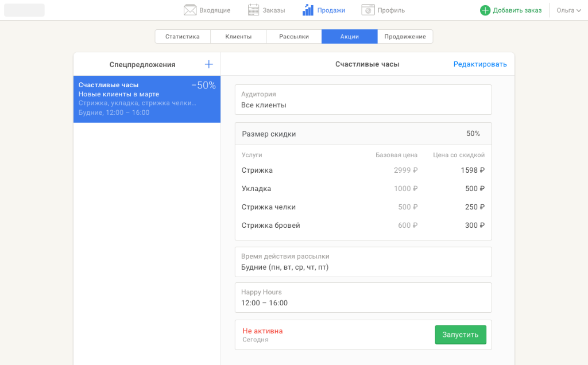588x365 pixels.
Task: Click the Сегодня label under status
Action: (256, 340)
